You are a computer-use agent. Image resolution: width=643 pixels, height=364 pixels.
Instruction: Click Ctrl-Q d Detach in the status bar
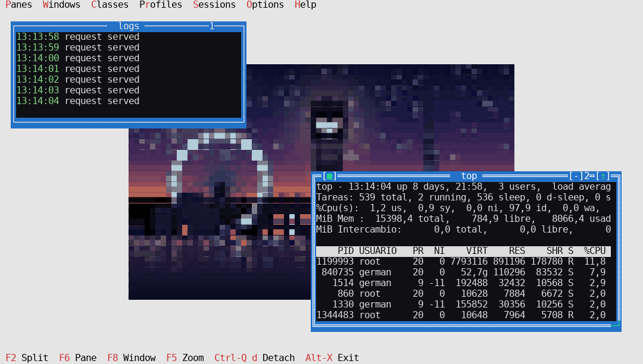254,358
